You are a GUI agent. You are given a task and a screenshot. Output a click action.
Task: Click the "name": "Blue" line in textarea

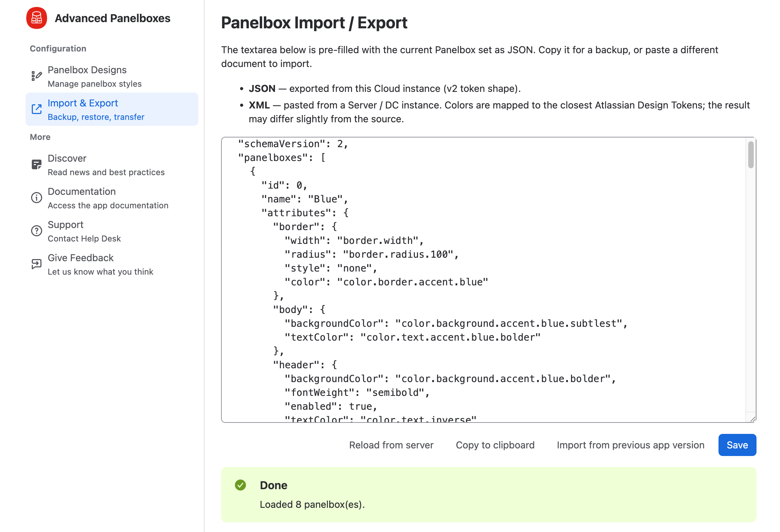(x=304, y=199)
